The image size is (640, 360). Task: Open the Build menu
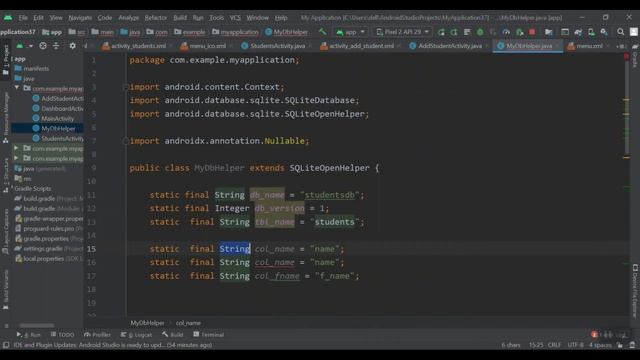click(180, 18)
